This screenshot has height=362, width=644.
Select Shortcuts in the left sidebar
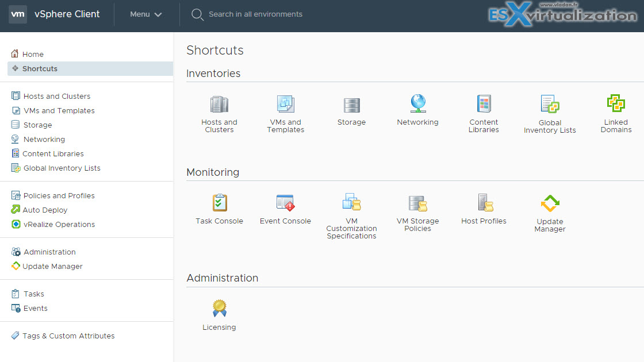(x=39, y=68)
